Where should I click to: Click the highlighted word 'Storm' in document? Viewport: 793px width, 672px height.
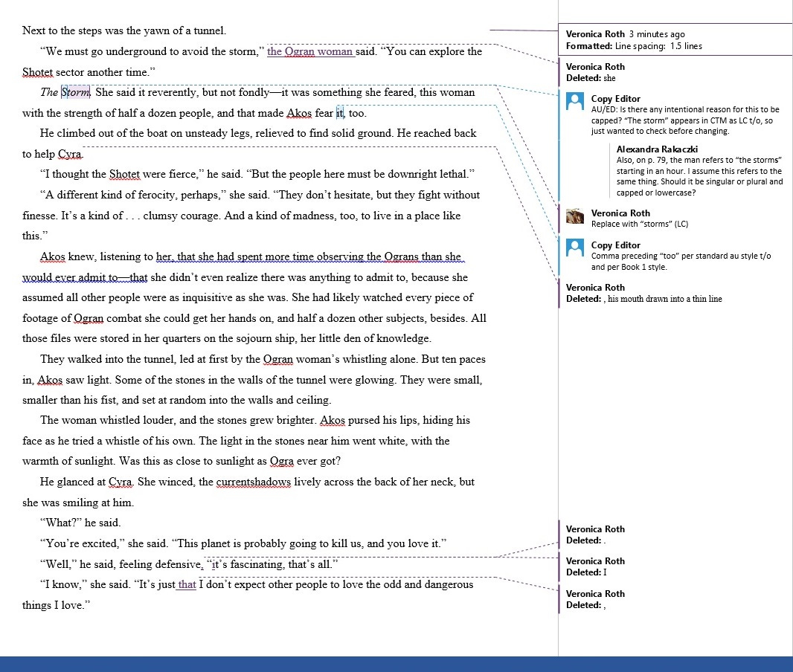[x=76, y=92]
